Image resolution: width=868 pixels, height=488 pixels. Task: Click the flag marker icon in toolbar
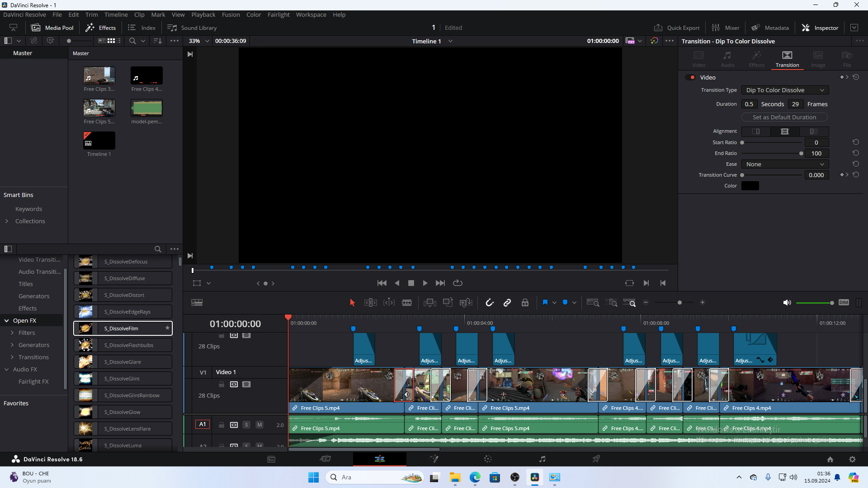[x=545, y=303]
